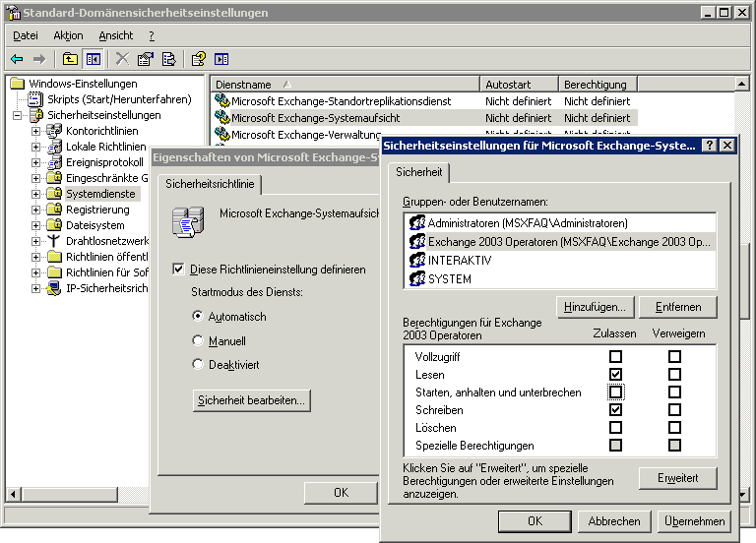The height and width of the screenshot is (543, 756).
Task: Click the Delete X toolbar icon
Action: (122, 59)
